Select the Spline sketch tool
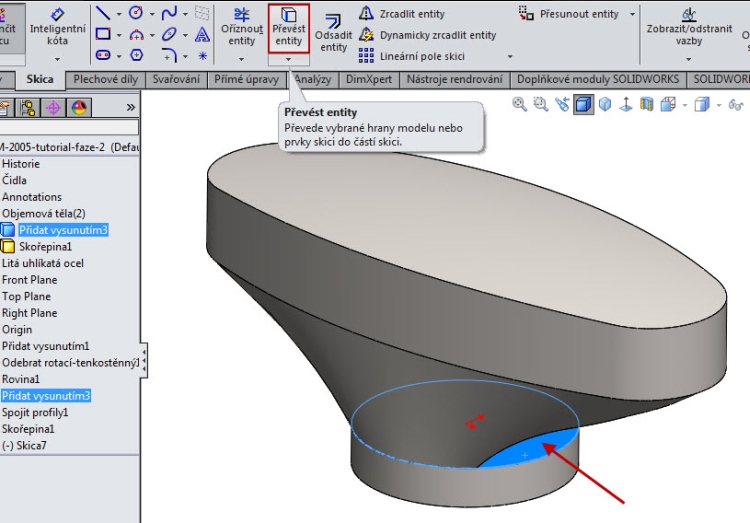 169,13
